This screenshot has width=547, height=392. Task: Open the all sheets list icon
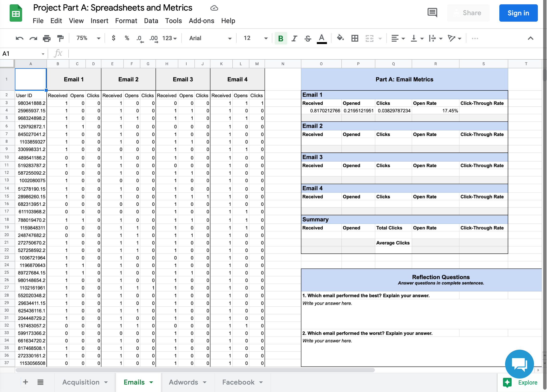(x=40, y=382)
